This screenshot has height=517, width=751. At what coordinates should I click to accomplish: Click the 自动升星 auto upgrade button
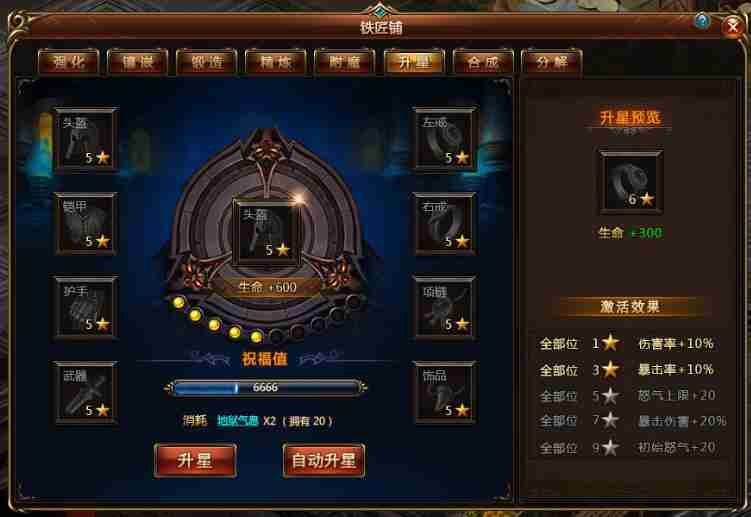pyautogui.click(x=324, y=460)
